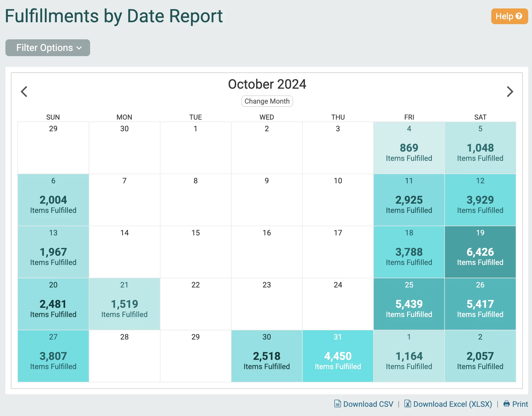Click October 21 cell showing 1,519
The width and height of the screenshot is (532, 416).
124,304
